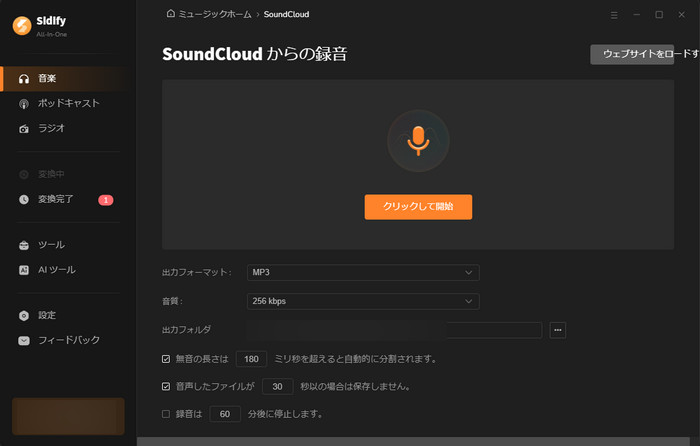
Task: Click the radio icon beside ラジオ
Action: [x=24, y=129]
